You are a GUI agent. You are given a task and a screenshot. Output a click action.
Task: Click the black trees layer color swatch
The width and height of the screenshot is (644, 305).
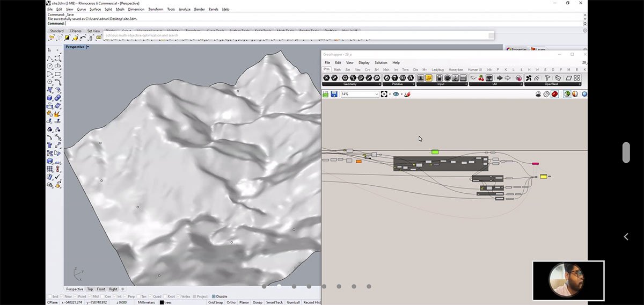162,302
